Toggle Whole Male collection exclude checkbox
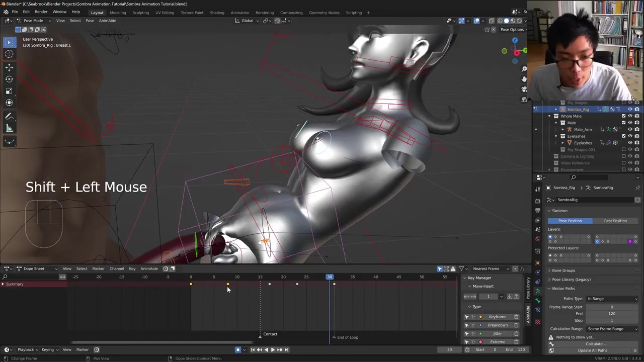644x362 pixels. 623,116
